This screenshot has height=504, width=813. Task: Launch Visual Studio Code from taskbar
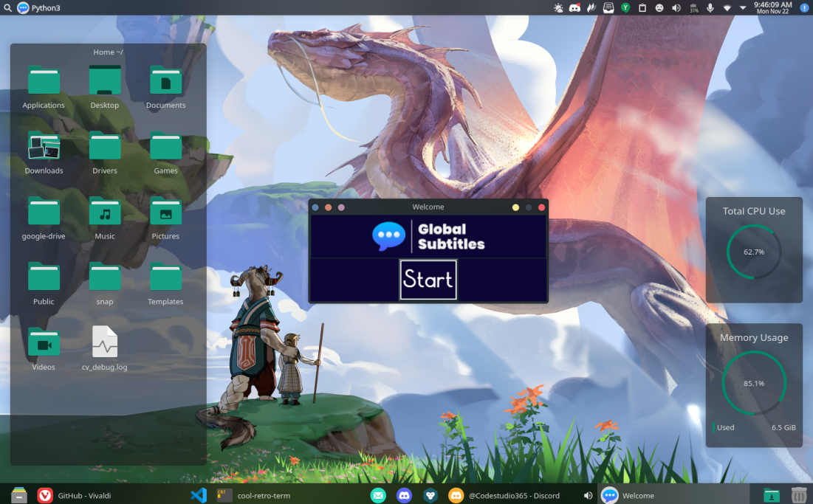click(x=199, y=495)
